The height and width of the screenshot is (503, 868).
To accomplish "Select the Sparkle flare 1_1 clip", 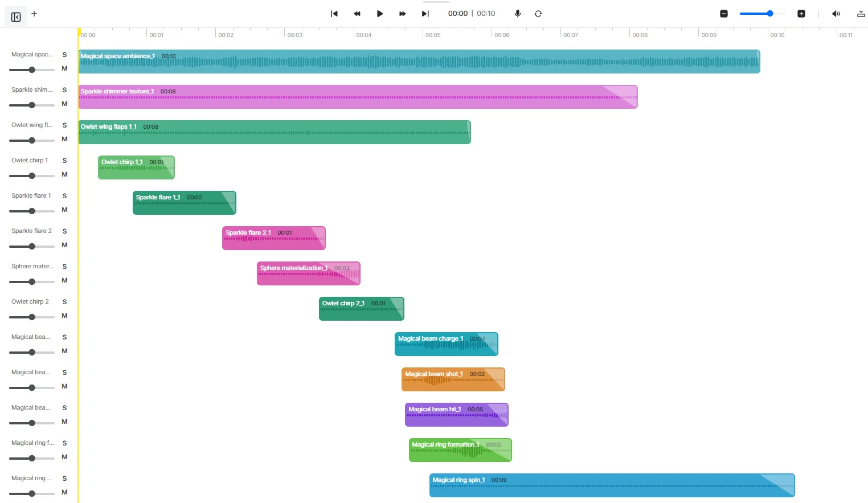I will pos(185,203).
